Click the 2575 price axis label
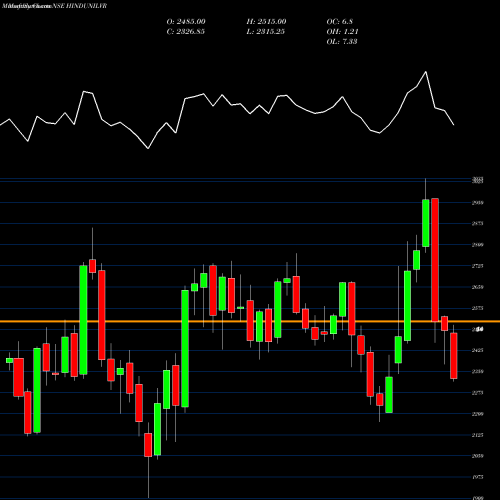This screenshot has height=500, width=500. [x=478, y=308]
